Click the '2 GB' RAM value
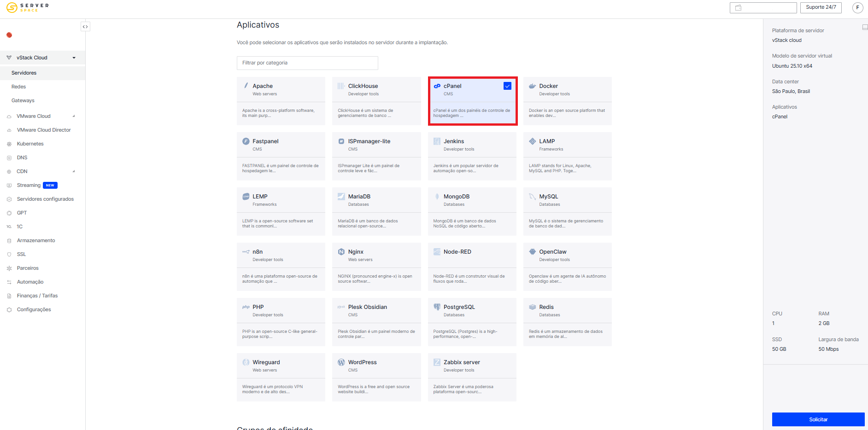Image resolution: width=868 pixels, height=430 pixels. point(824,323)
